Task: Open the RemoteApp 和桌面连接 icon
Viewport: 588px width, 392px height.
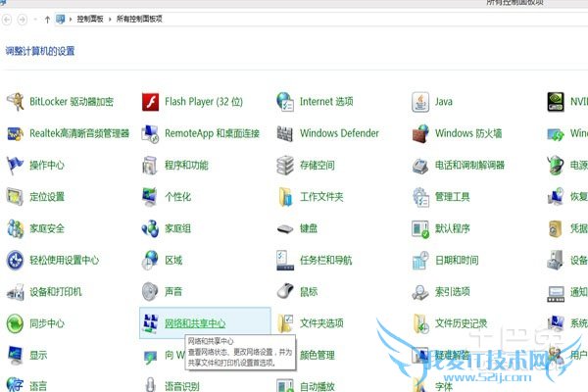Action: 150,133
